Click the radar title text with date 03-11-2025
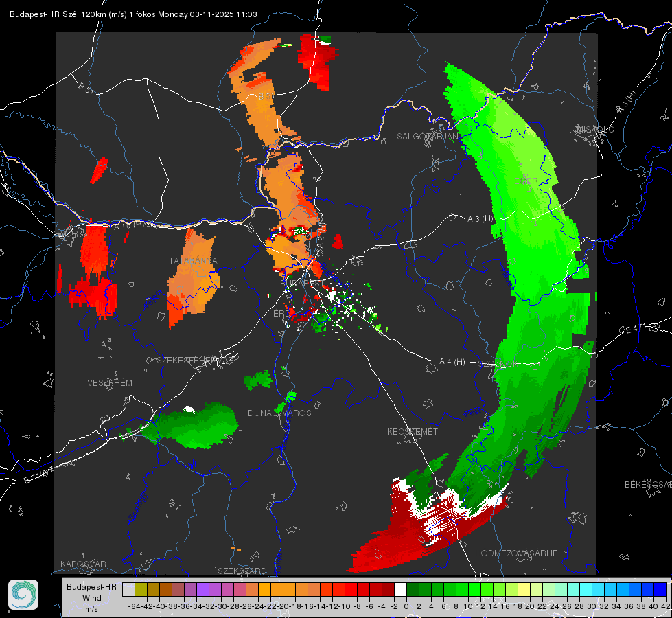This screenshot has height=618, width=672. click(133, 14)
